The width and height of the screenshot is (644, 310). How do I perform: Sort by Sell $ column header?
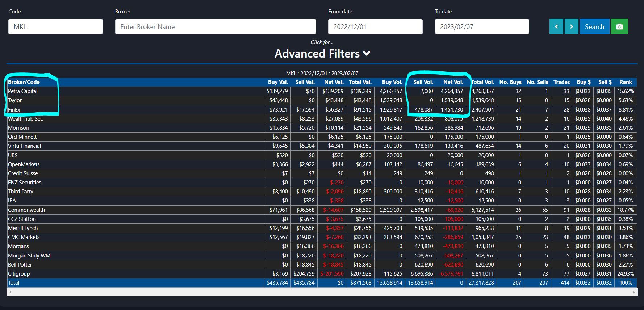605,82
